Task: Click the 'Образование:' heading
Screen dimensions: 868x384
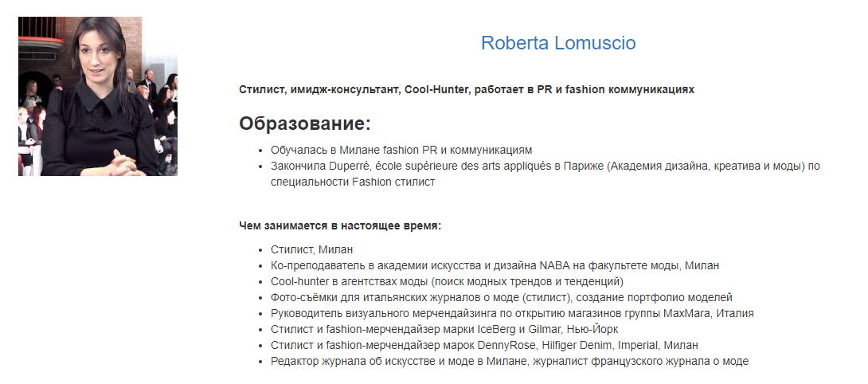Action: 305,123
